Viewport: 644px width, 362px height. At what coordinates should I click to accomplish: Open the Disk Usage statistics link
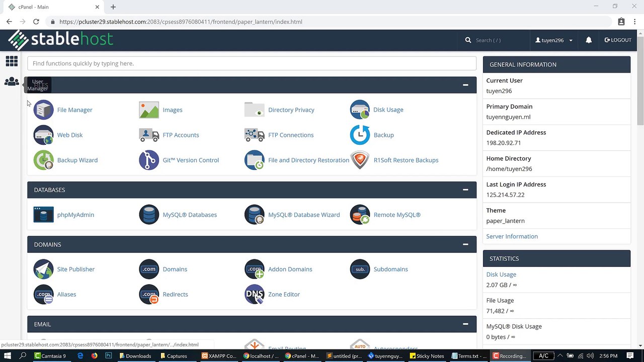click(x=501, y=275)
